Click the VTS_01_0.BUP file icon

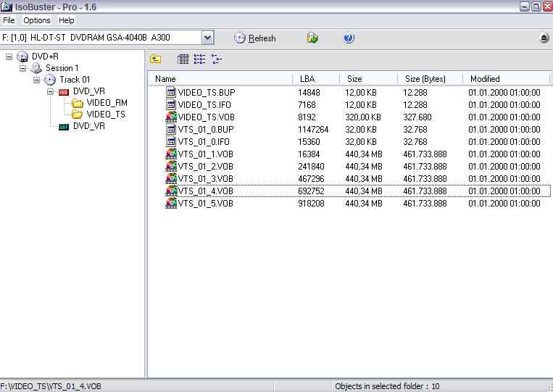(x=171, y=130)
